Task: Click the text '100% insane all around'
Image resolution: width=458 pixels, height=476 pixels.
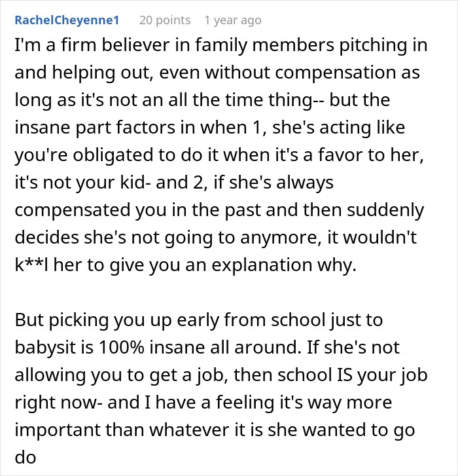Action: click(x=198, y=347)
